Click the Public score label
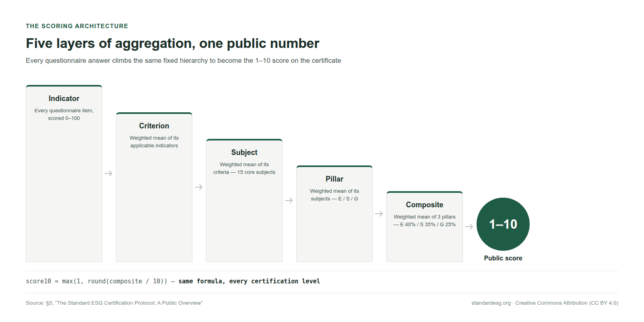Screen dimensions: 644x322 click(x=503, y=258)
